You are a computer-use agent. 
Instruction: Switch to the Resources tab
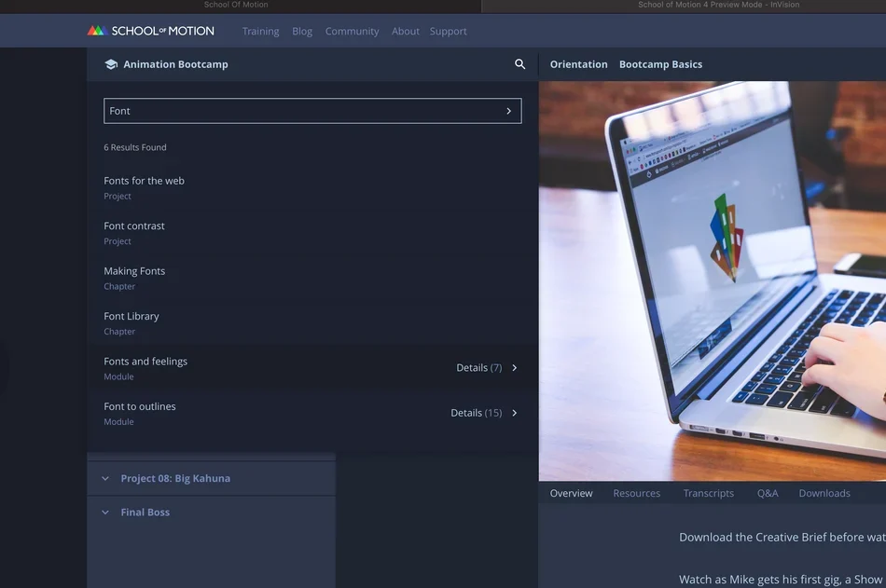point(636,493)
